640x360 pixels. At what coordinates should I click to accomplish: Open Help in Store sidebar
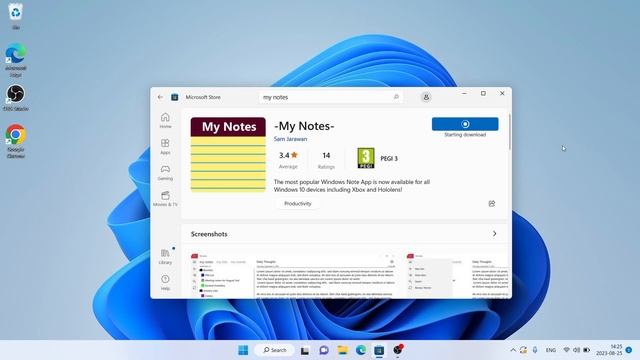click(165, 283)
